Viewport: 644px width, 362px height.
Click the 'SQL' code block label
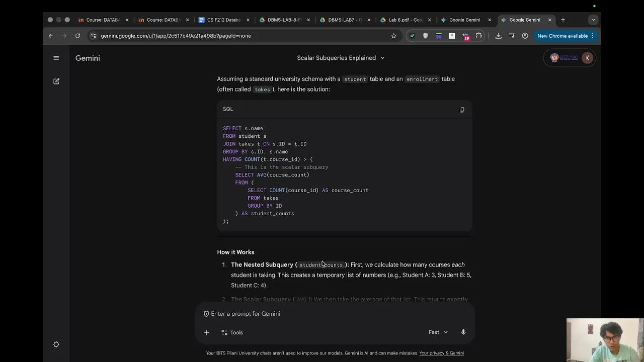click(x=228, y=109)
